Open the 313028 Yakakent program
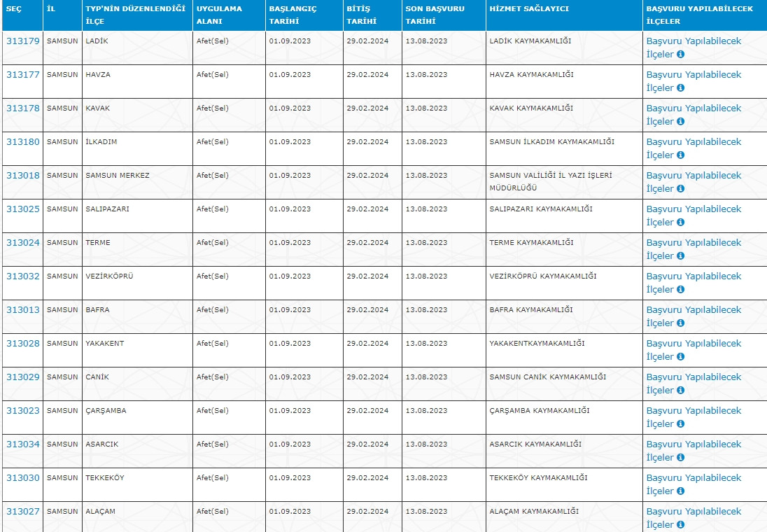 coord(23,344)
